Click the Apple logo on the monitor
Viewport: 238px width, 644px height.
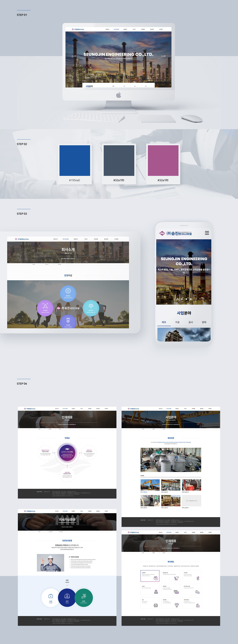119,95
